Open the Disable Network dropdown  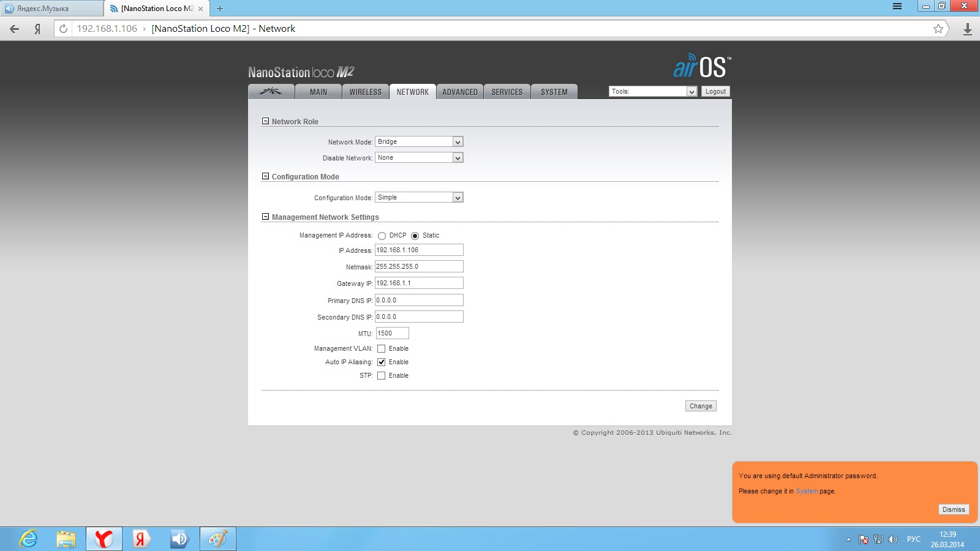[x=419, y=157]
